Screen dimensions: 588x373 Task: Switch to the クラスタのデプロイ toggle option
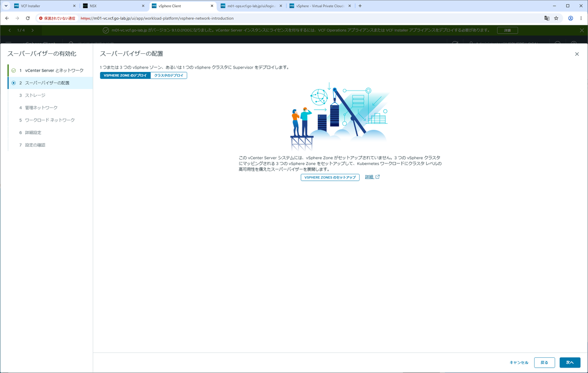point(169,75)
